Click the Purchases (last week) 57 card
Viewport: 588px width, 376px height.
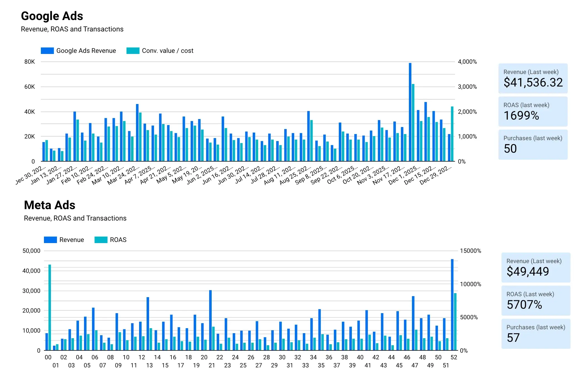coord(535,334)
